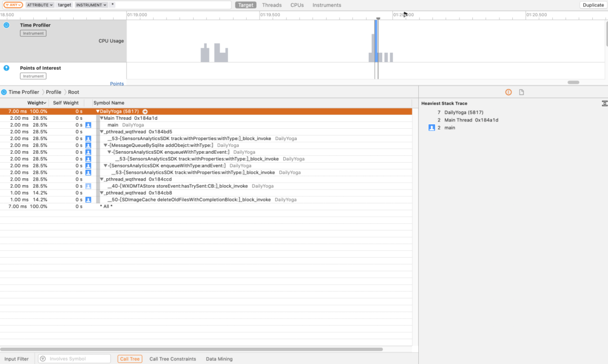Switch to the Instruments tab
Viewport: 608px width, 364px height.
tap(327, 5)
